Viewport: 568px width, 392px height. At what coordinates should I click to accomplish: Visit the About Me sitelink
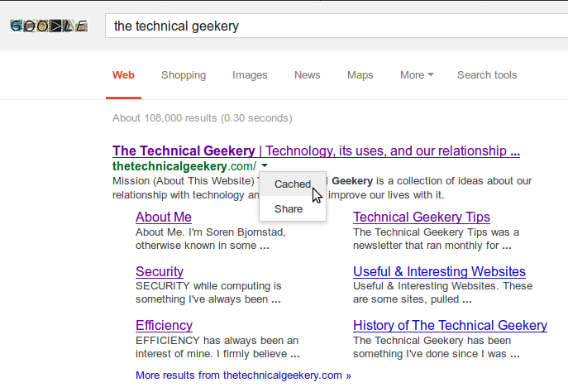[x=164, y=217]
